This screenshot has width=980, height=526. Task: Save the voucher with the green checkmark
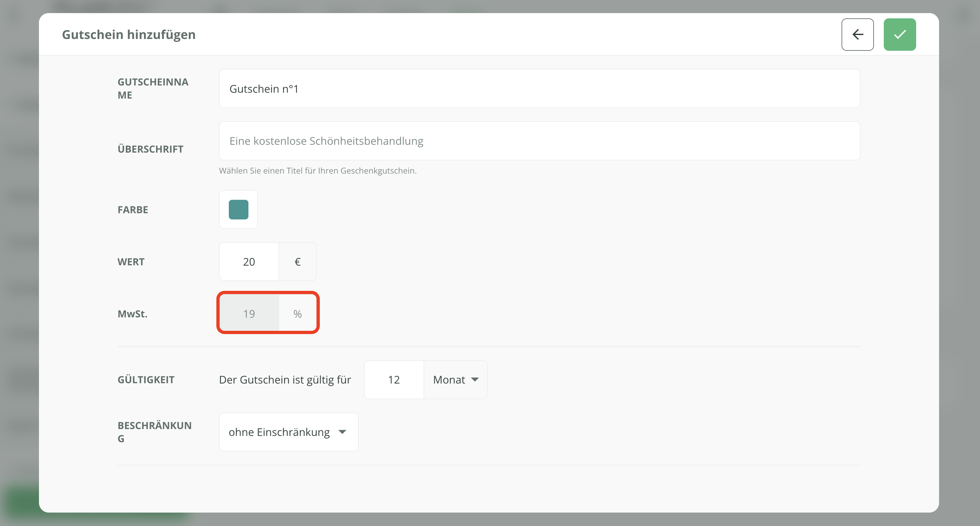(x=899, y=34)
